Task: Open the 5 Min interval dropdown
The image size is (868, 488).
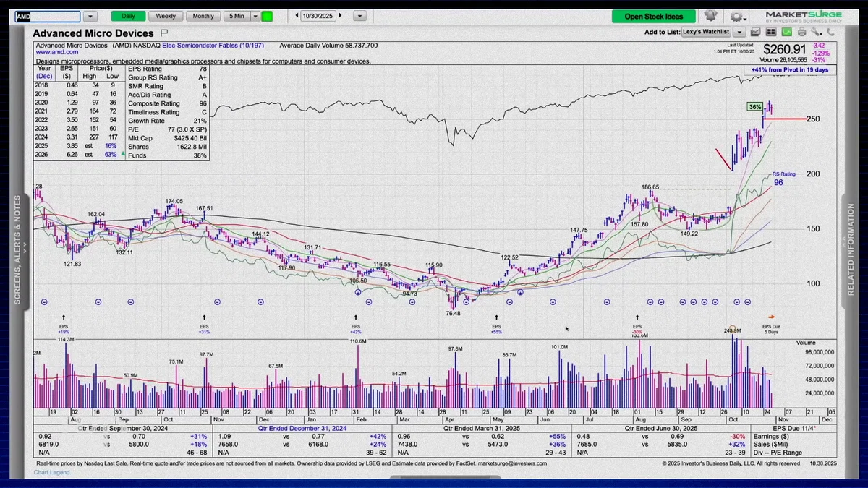Action: pyautogui.click(x=255, y=16)
